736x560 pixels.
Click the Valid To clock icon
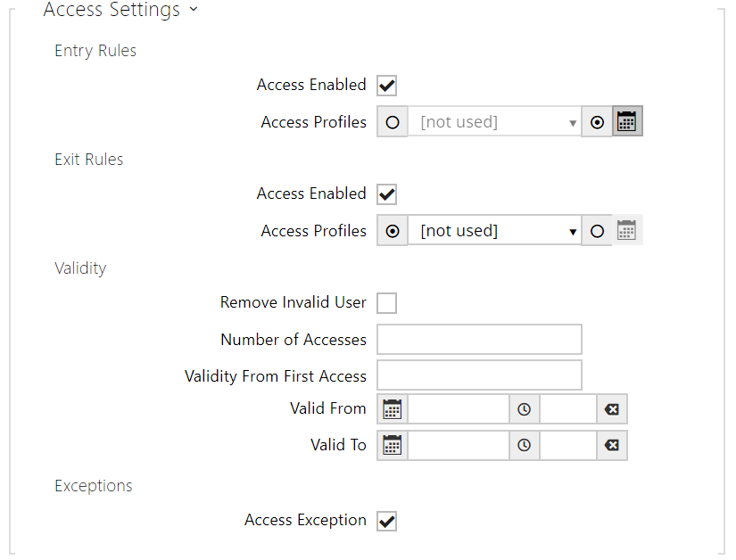(525, 445)
